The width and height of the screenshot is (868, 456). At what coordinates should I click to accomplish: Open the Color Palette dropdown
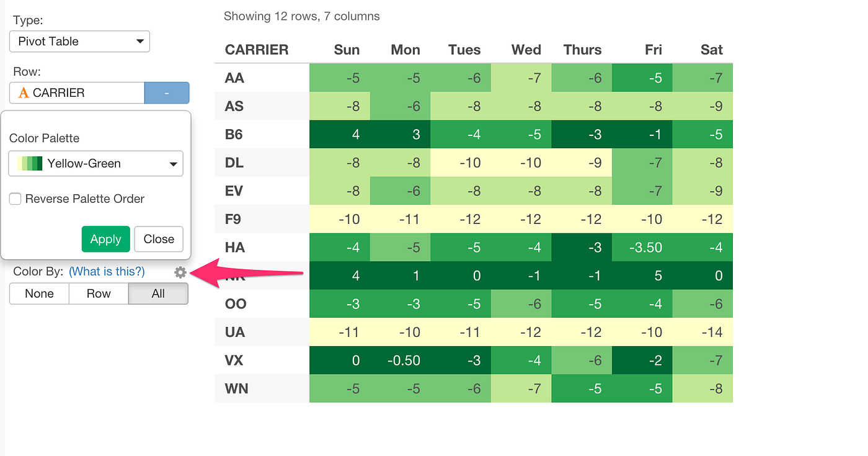coord(95,163)
